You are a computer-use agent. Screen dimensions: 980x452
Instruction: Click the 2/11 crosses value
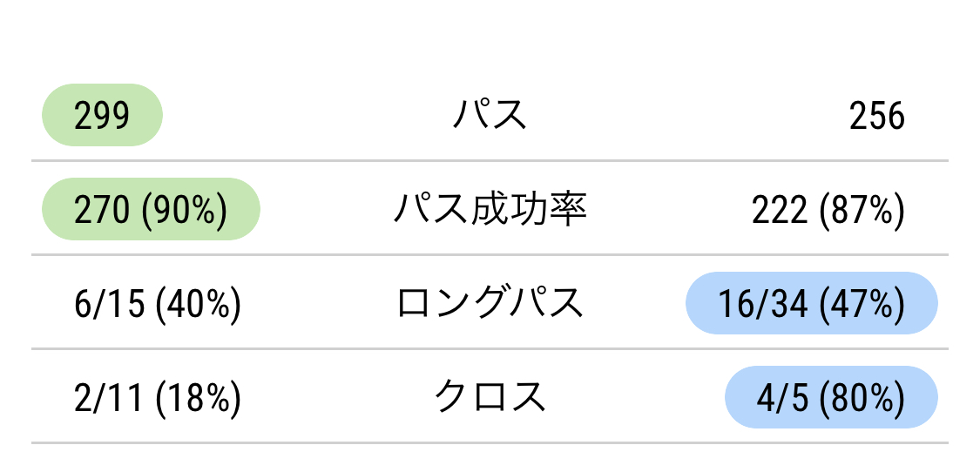coord(110,398)
